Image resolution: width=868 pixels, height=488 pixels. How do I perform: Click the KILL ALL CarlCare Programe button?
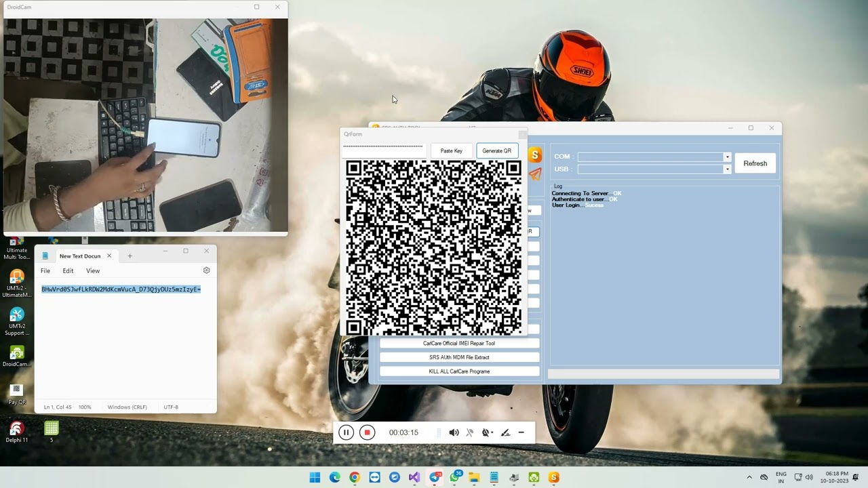459,371
